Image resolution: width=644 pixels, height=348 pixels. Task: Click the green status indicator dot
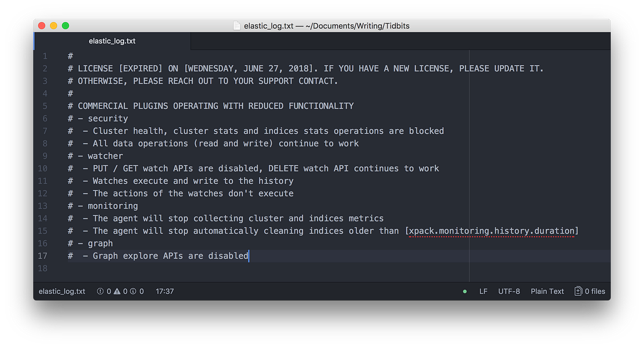(464, 291)
